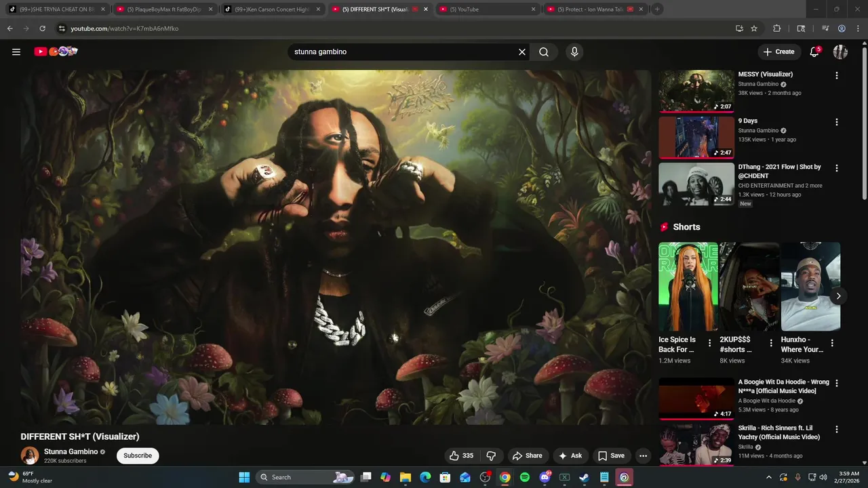Open account avatar menu
This screenshot has width=868, height=488.
tap(840, 52)
